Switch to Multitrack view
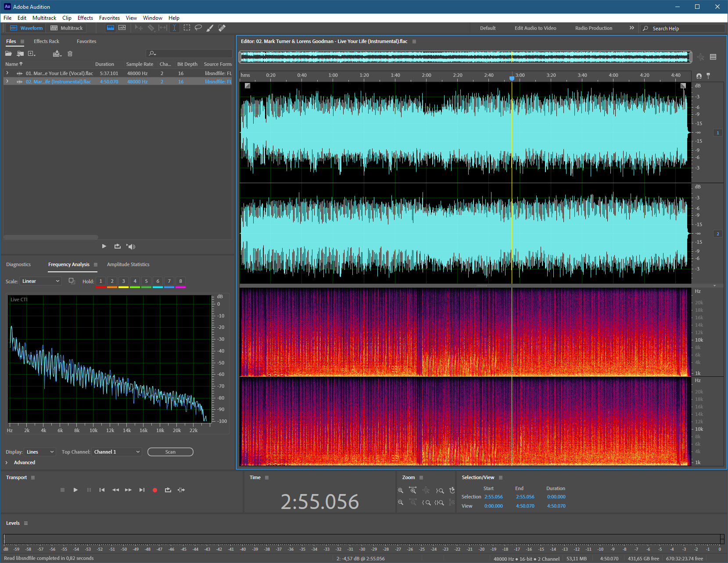The width and height of the screenshot is (728, 563). click(67, 28)
